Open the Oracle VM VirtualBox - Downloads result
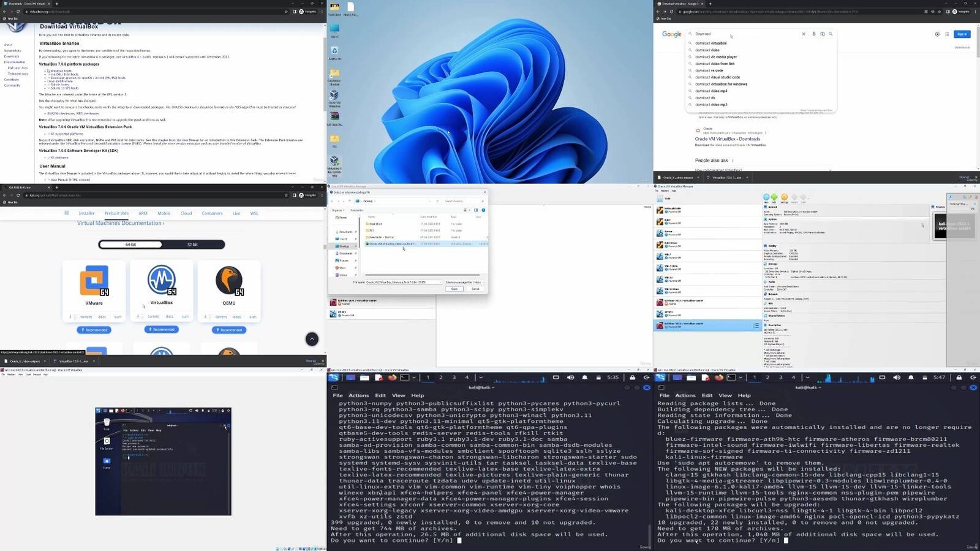Screen dimensions: 980x551 click(x=727, y=139)
